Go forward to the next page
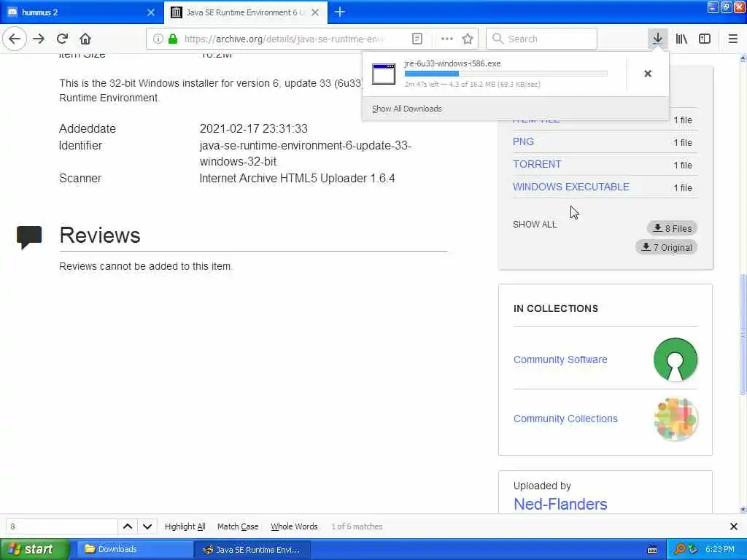747x560 pixels. pyautogui.click(x=39, y=39)
